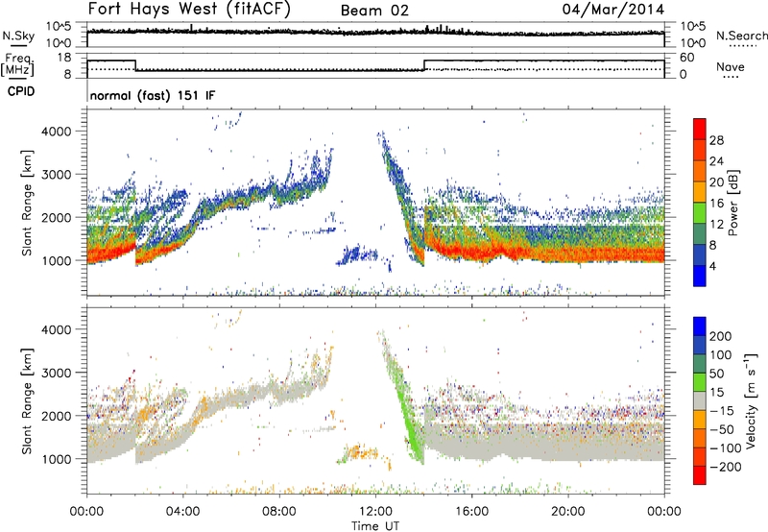The height and width of the screenshot is (532, 768).
Task: Click the "100" label on the Velocity colorbar
Action: (x=721, y=355)
